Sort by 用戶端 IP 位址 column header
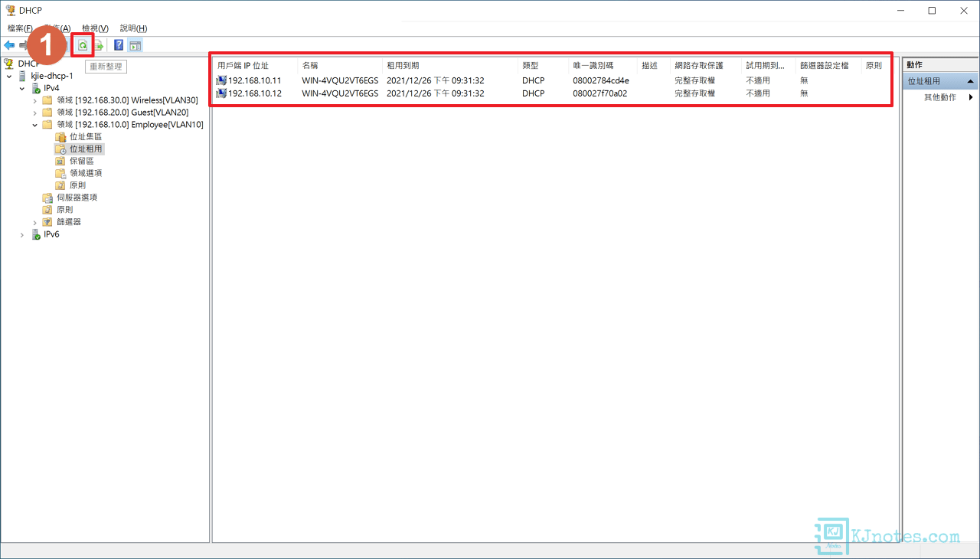Image resolution: width=980 pixels, height=559 pixels. click(x=255, y=66)
